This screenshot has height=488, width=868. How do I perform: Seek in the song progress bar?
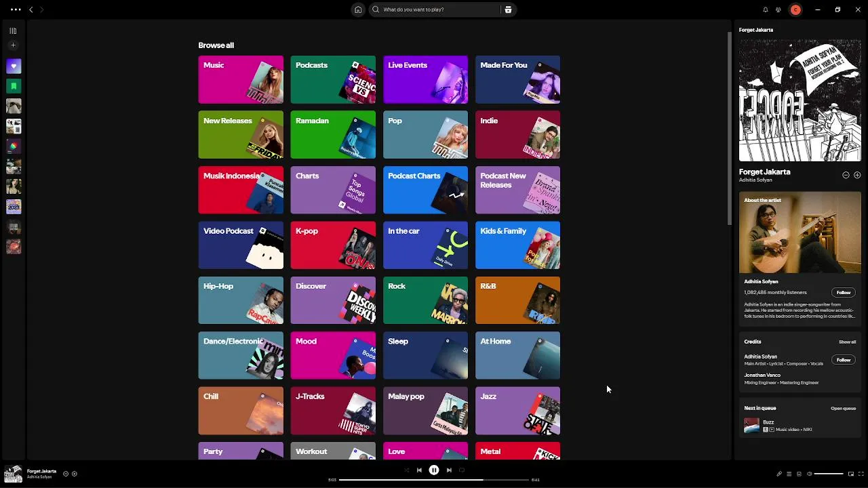point(434,480)
